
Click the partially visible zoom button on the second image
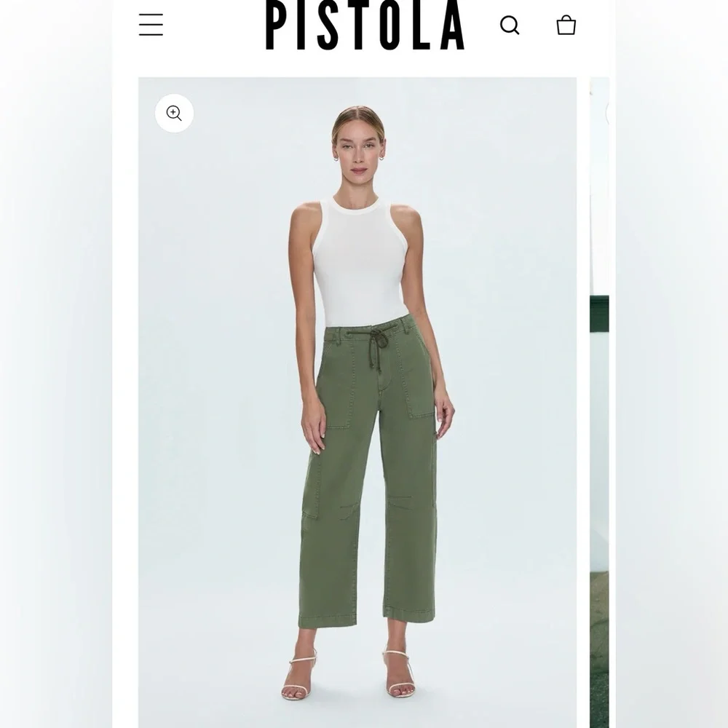608,114
